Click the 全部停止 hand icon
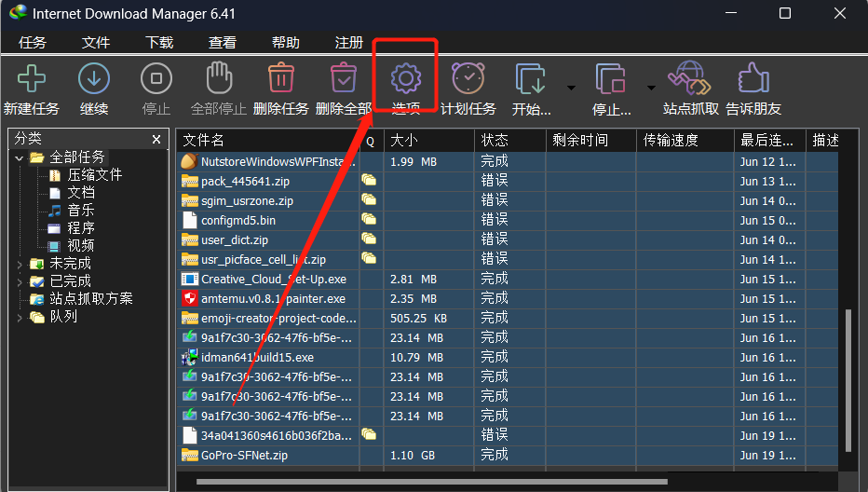Screen dimensions: 868x492 (x=219, y=77)
